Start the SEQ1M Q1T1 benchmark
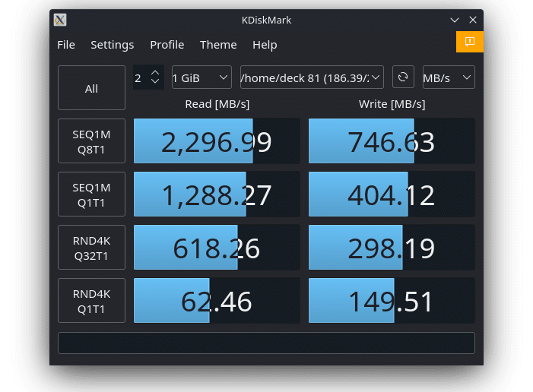The width and height of the screenshot is (533, 392). coord(91,194)
